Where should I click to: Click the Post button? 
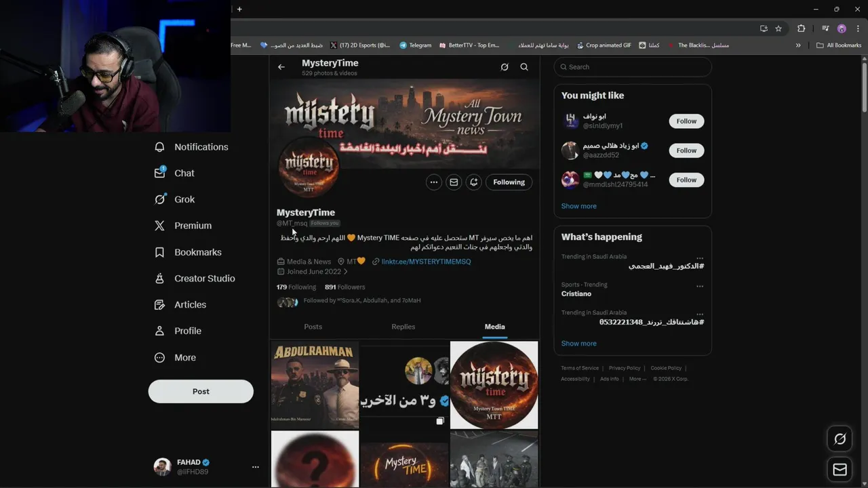tap(201, 391)
